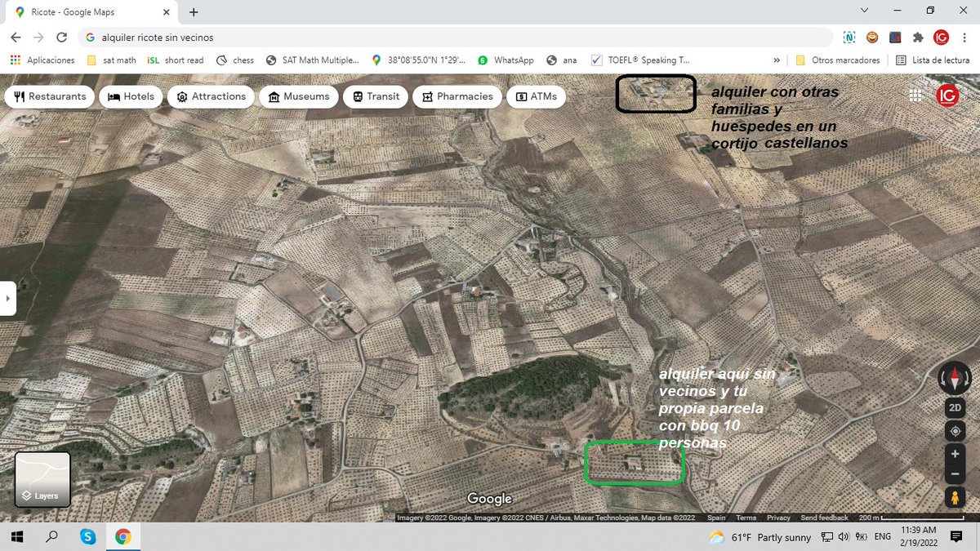This screenshot has height=551, width=980.
Task: Change ENG input language
Action: [883, 537]
